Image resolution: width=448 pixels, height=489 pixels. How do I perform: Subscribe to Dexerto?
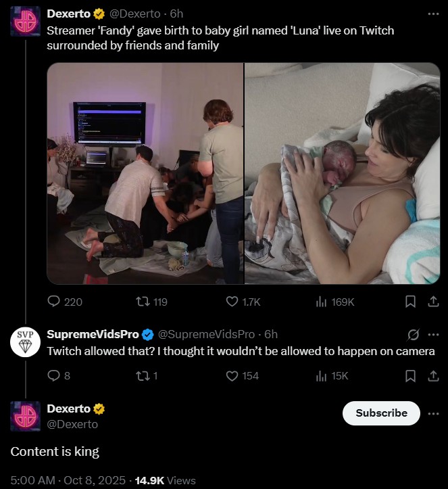tap(381, 413)
